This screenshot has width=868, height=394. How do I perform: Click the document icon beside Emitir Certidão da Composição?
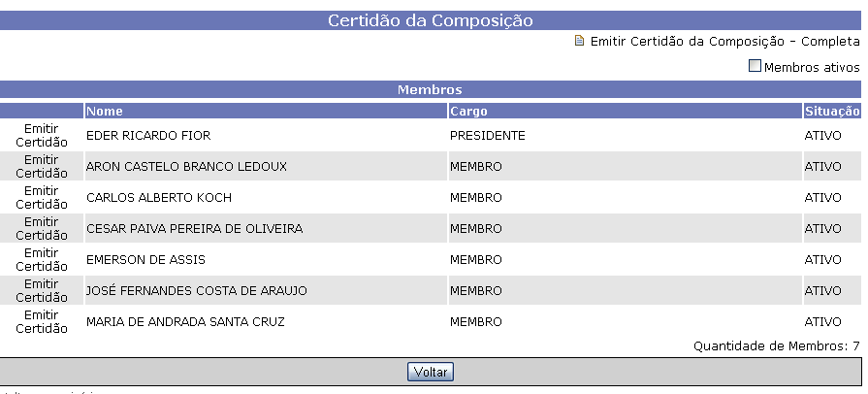coord(580,42)
